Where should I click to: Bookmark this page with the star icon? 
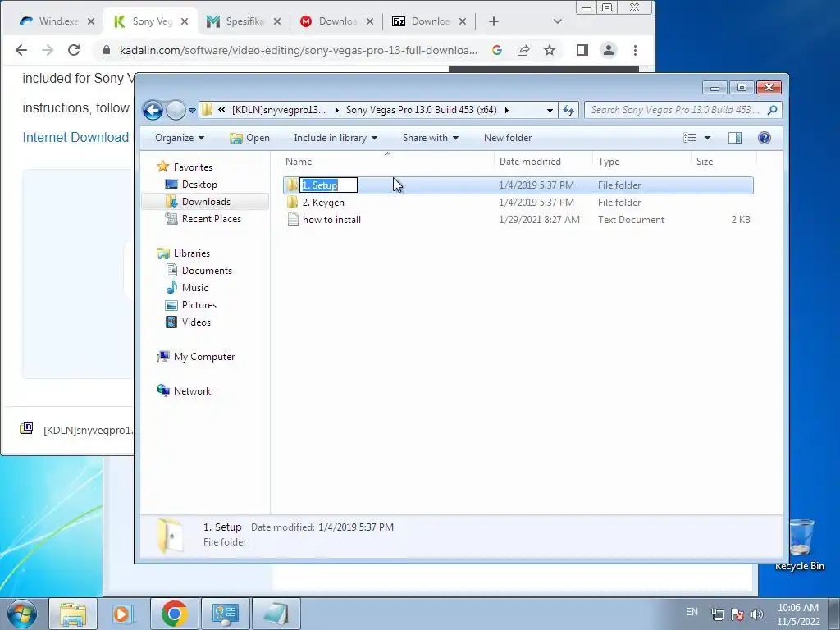pyautogui.click(x=550, y=50)
